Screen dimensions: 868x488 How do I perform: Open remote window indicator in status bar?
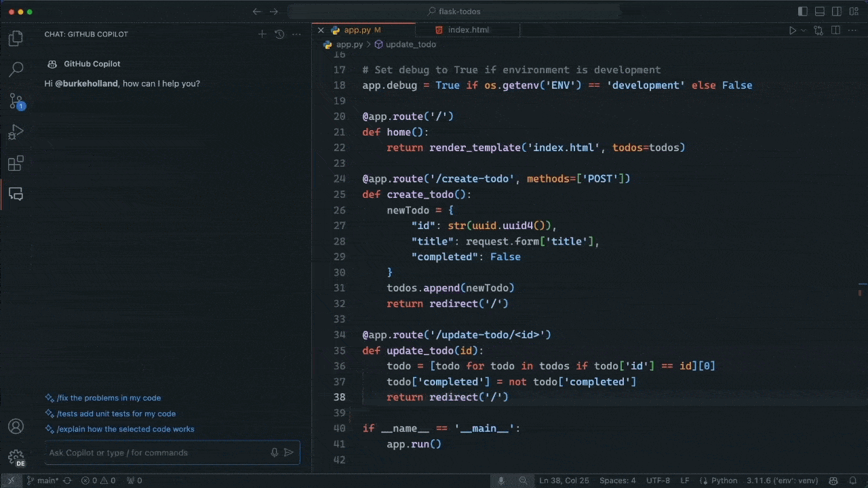pos(11,481)
